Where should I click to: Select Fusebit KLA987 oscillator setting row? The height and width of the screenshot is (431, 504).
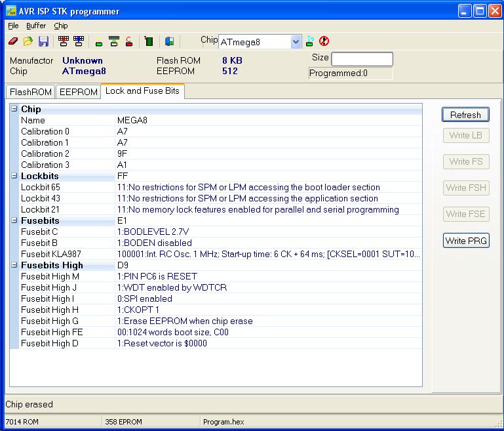click(220, 254)
